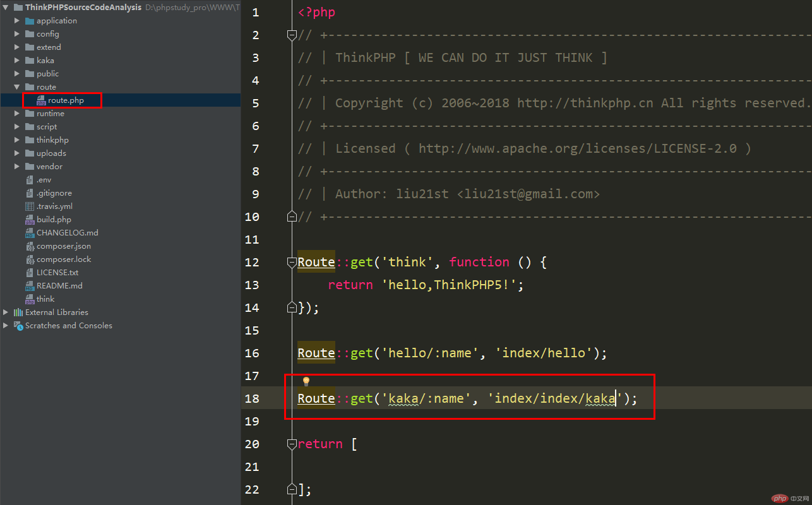Click the composer.lock file icon
Image resolution: width=812 pixels, height=505 pixels.
pyautogui.click(x=30, y=259)
